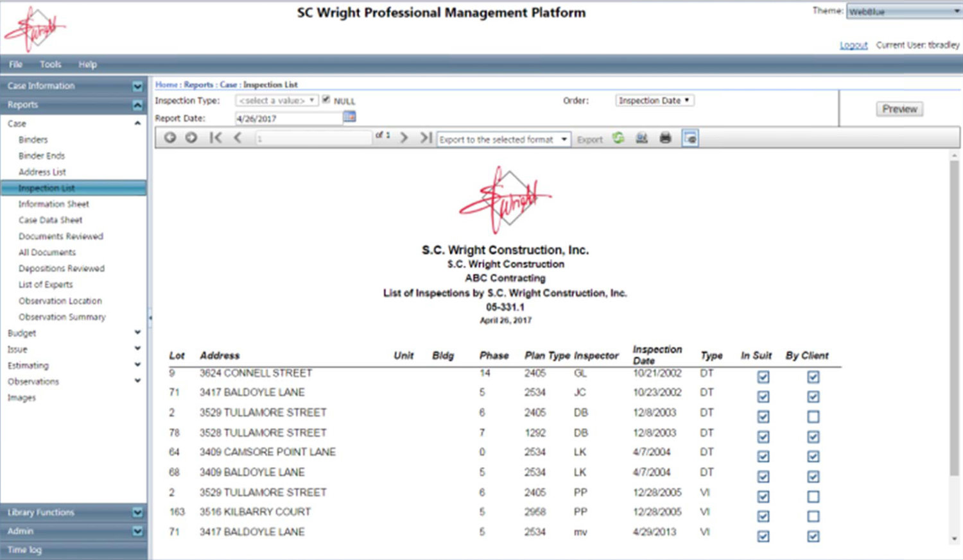Select Information Sheet report

54,204
